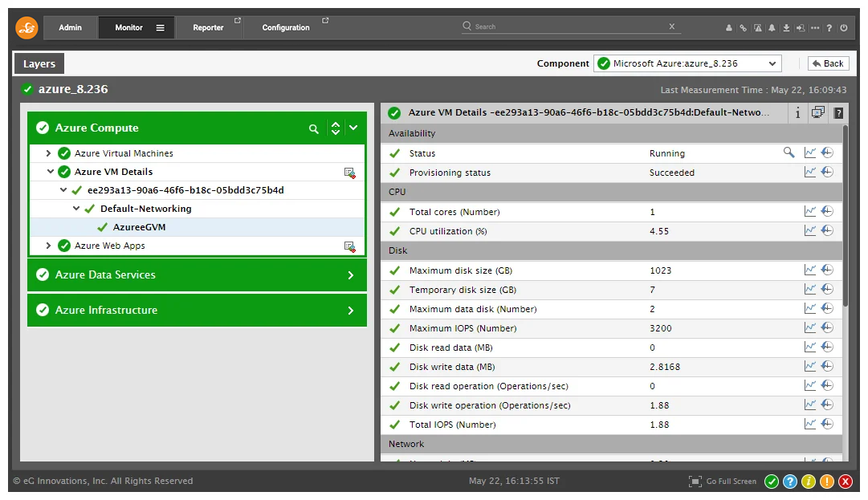The width and height of the screenshot is (868, 500).
Task: Click the up-down arrows icon in Azure Compute header
Action: point(336,128)
